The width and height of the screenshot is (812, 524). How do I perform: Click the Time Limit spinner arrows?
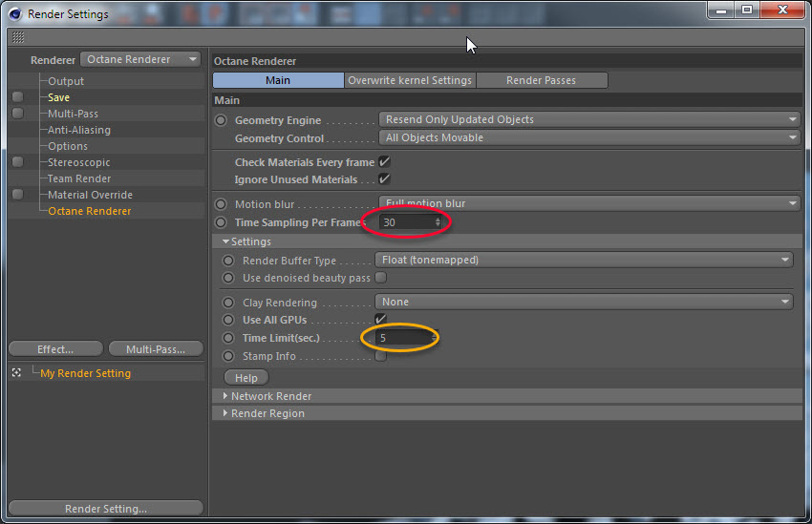435,338
